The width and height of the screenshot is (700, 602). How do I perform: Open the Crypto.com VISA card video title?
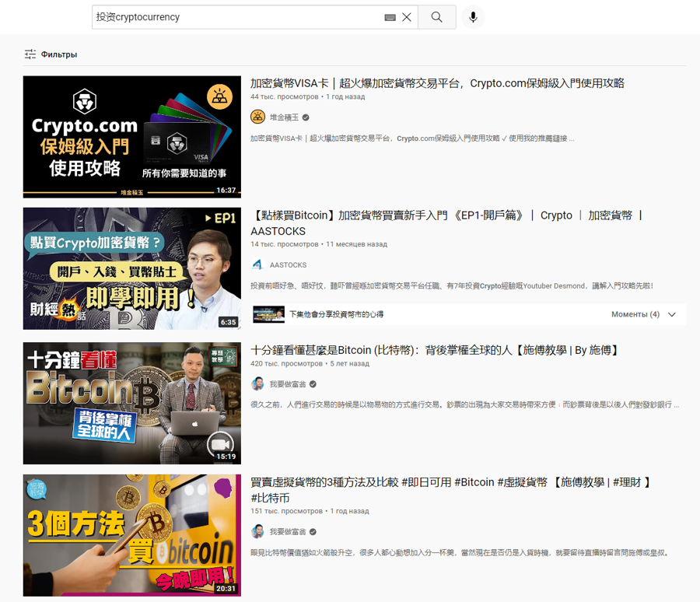tap(437, 83)
